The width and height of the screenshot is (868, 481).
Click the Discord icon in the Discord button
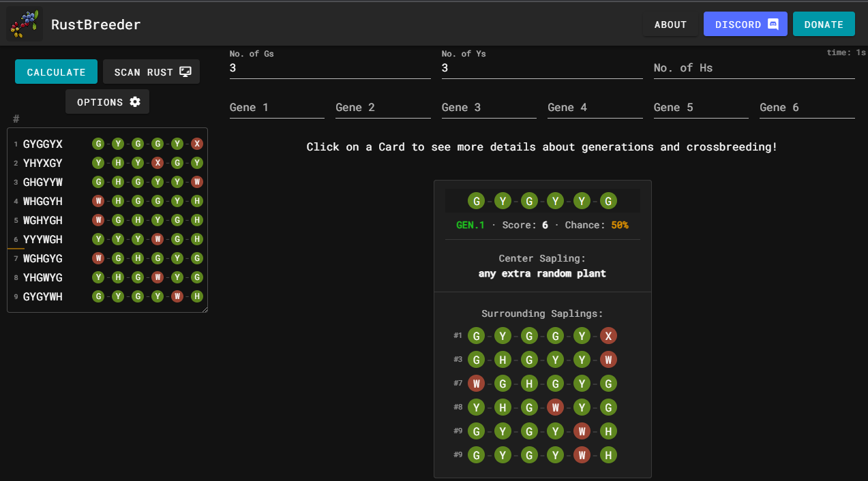pos(773,24)
